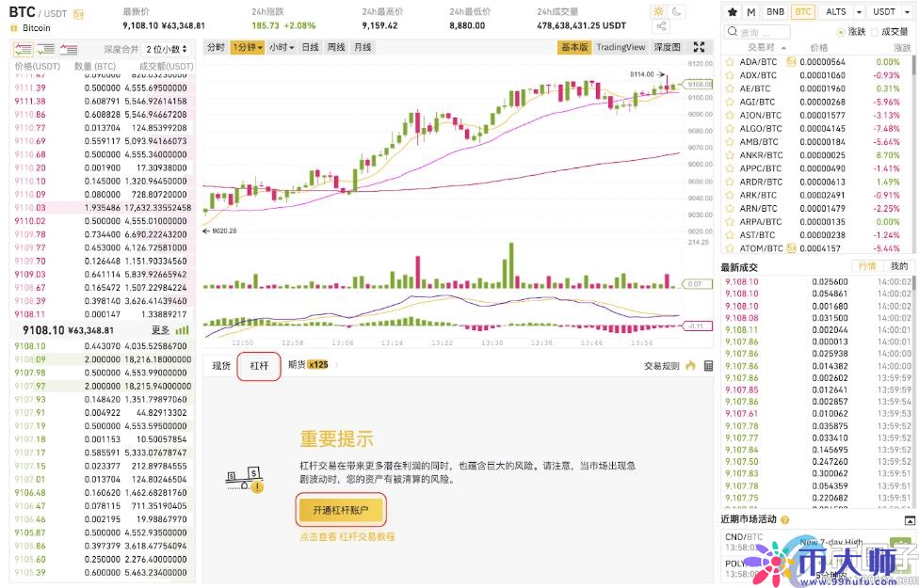Select the 成交量 radio button
This screenshot has height=588, width=919.
[875, 32]
